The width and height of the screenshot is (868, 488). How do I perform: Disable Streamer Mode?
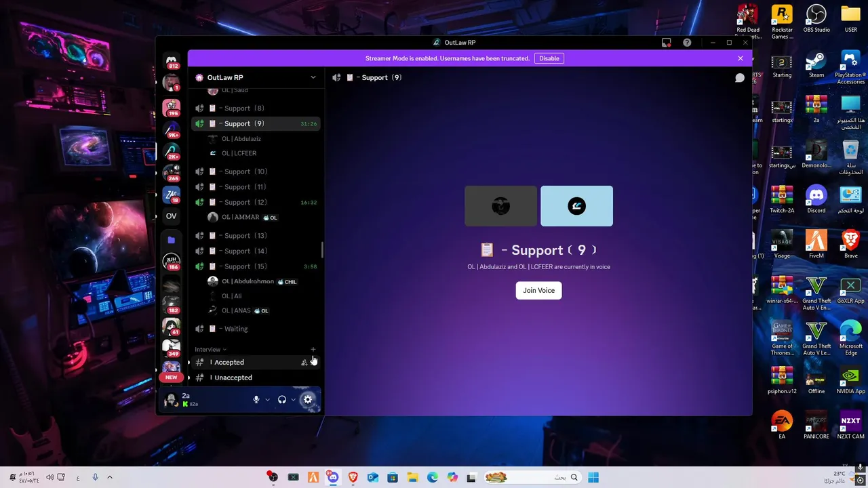pos(549,58)
